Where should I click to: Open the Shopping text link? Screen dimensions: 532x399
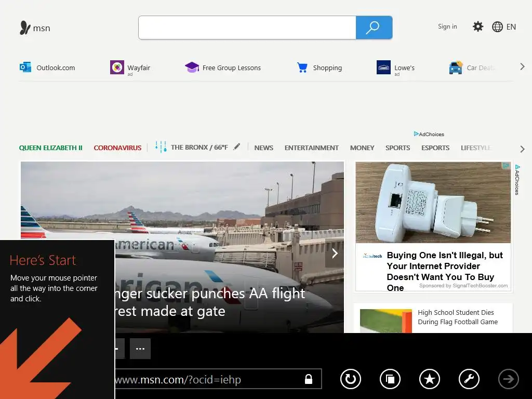point(327,68)
